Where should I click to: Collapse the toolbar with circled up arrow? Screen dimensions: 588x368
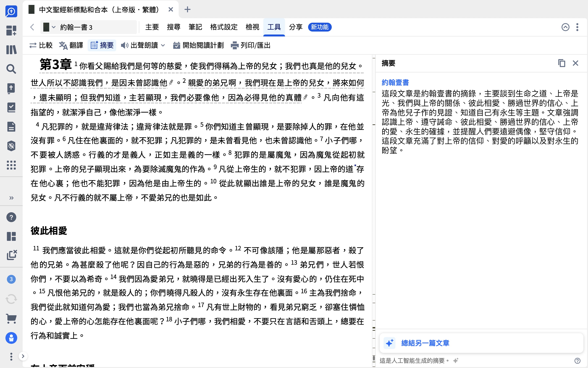point(565,27)
